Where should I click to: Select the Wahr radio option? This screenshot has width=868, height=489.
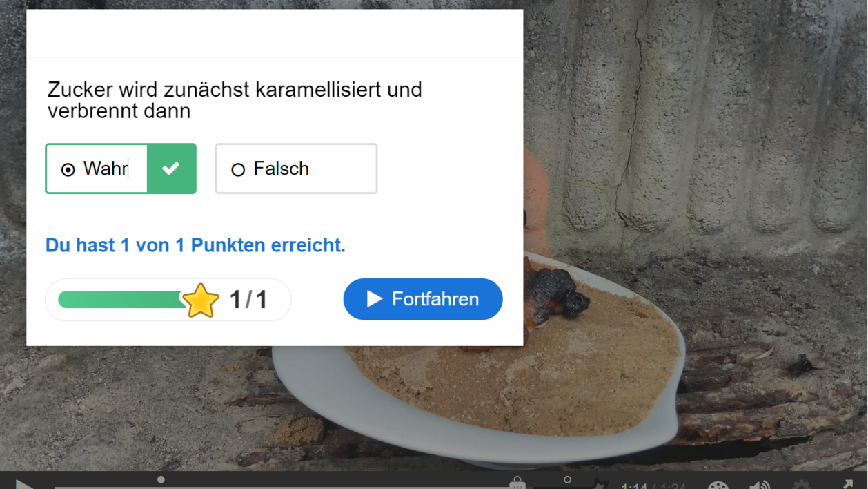[x=97, y=169]
